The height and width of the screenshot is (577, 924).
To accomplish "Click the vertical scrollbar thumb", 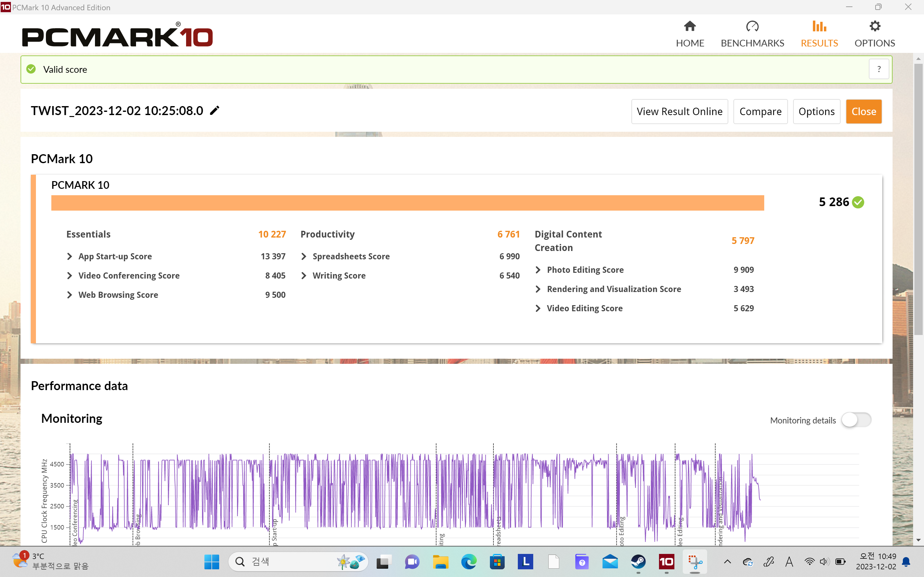I will coord(918,198).
